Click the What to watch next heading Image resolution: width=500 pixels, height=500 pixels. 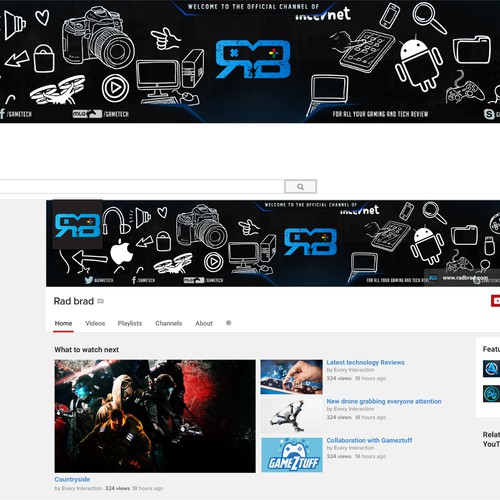pyautogui.click(x=87, y=350)
